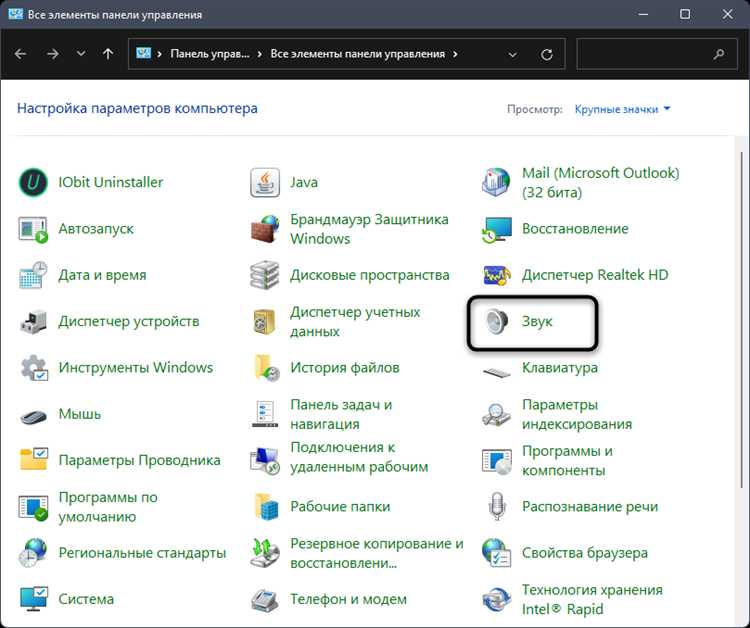
Task: Open the Панель задач и навигация icon
Action: [x=265, y=414]
